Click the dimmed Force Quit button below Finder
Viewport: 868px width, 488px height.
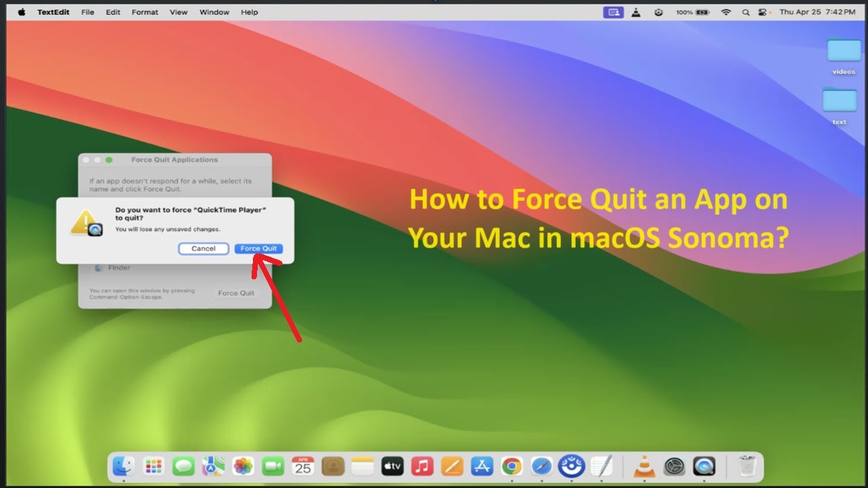coord(236,293)
